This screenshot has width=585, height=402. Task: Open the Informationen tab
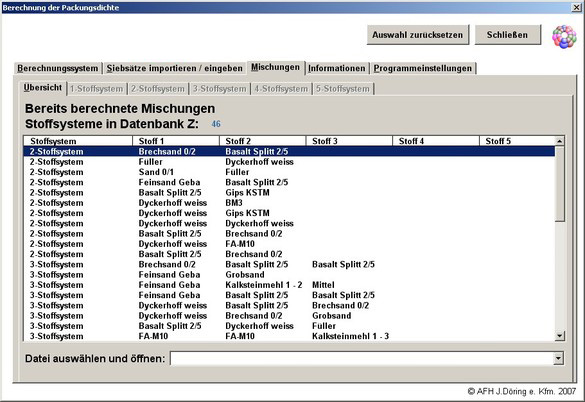point(337,68)
